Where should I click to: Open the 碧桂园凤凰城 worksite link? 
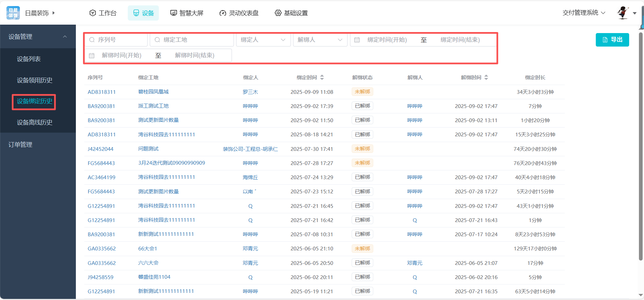pos(153,92)
